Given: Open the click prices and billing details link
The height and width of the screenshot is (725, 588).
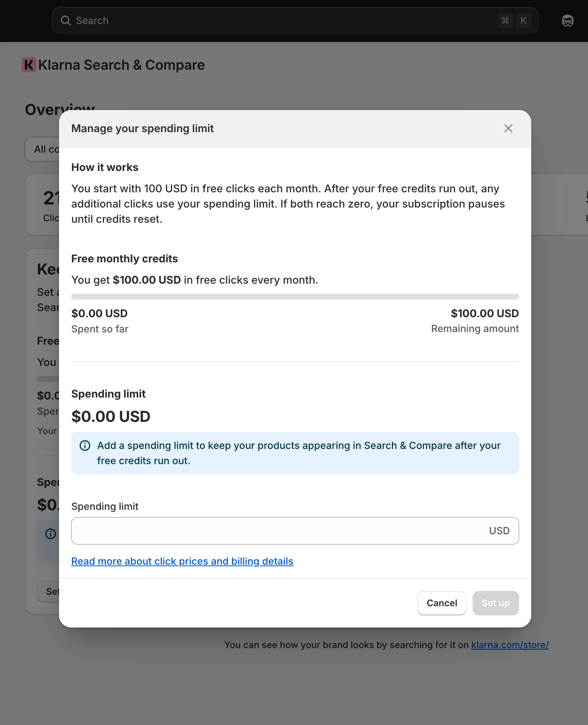Looking at the screenshot, I should tap(182, 561).
